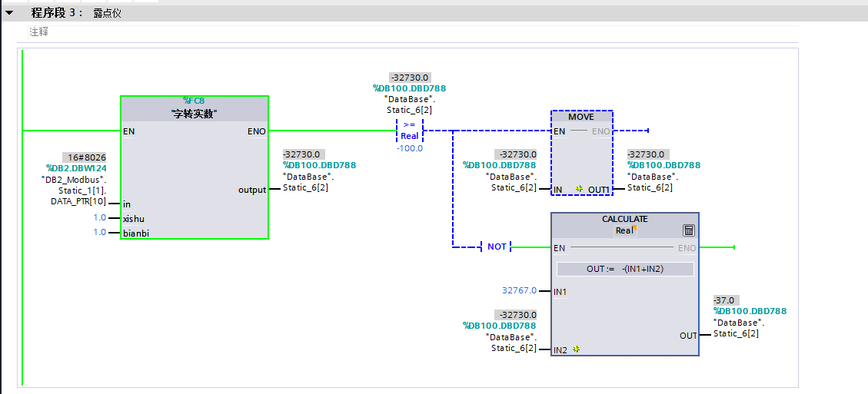
Task: Select the 字转实数 block name
Action: pos(195,114)
